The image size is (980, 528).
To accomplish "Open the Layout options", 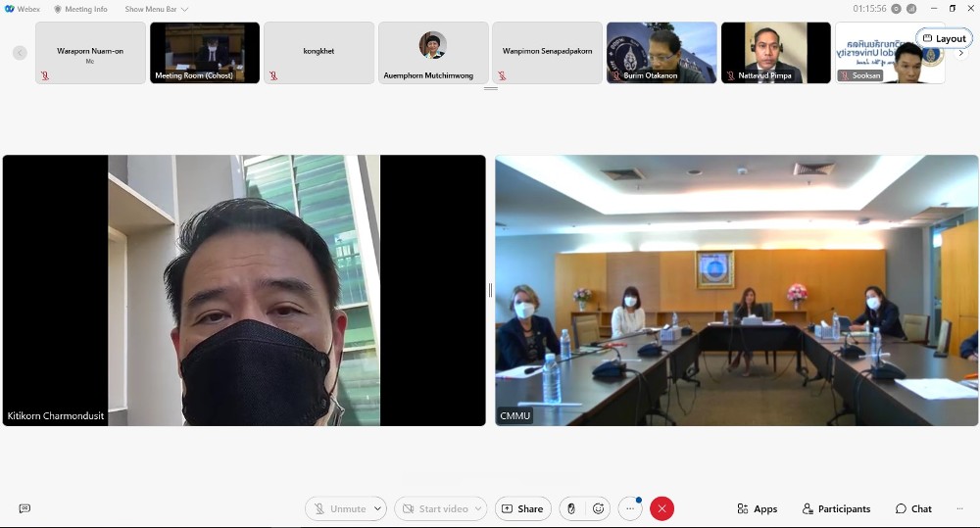I will [x=945, y=38].
